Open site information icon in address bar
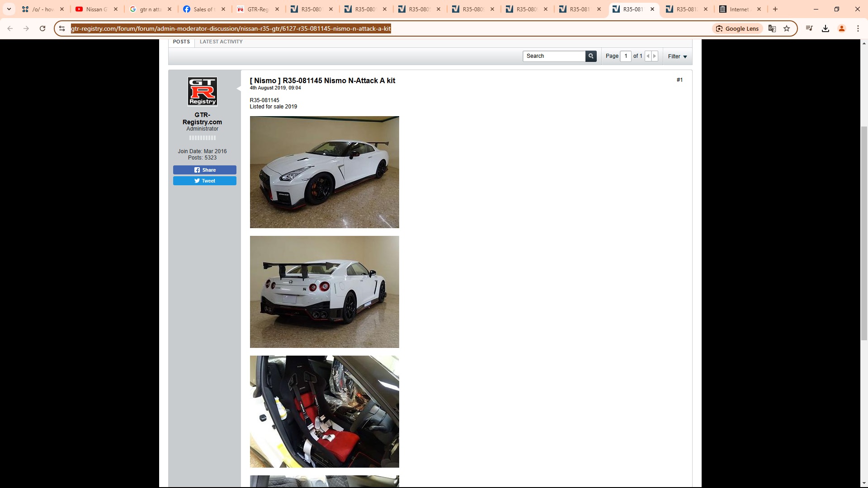This screenshot has height=488, width=868. 62,28
